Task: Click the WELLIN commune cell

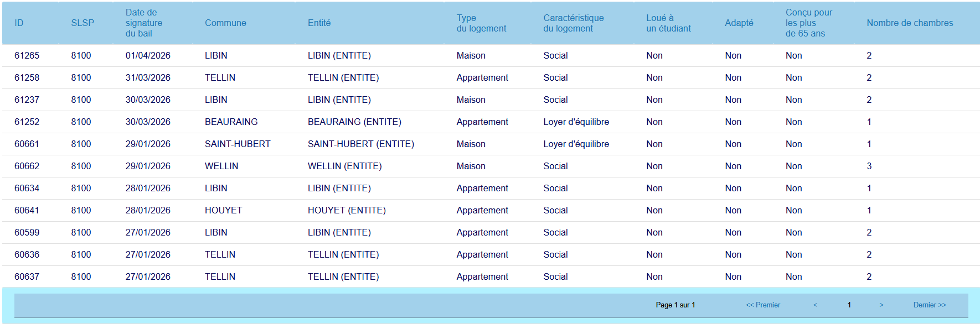Action: (x=221, y=166)
